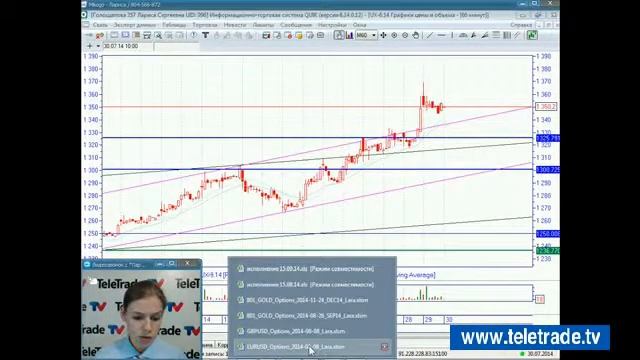This screenshot has width=640, height=360.
Task: Click the status bar IP address 91.228.228.83
Action: pyautogui.click(x=422, y=354)
